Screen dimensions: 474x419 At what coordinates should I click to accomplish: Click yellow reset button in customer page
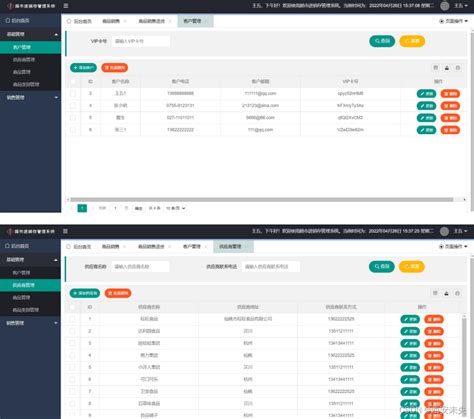pyautogui.click(x=412, y=41)
